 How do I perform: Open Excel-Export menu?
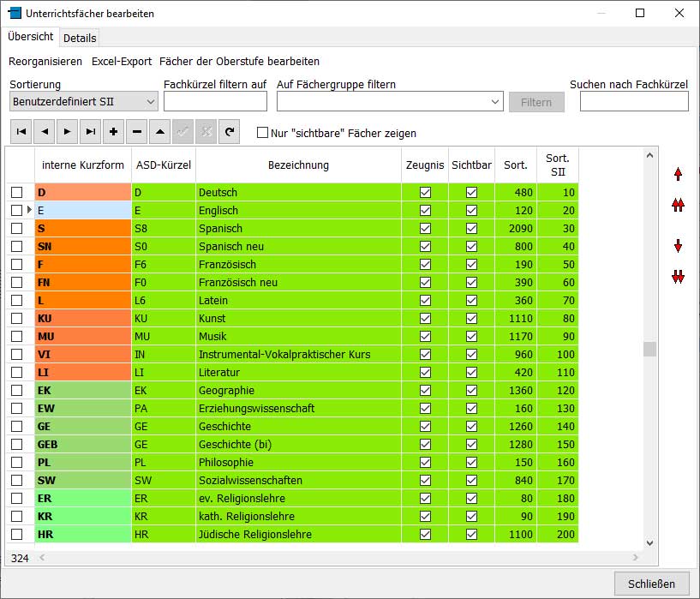122,61
